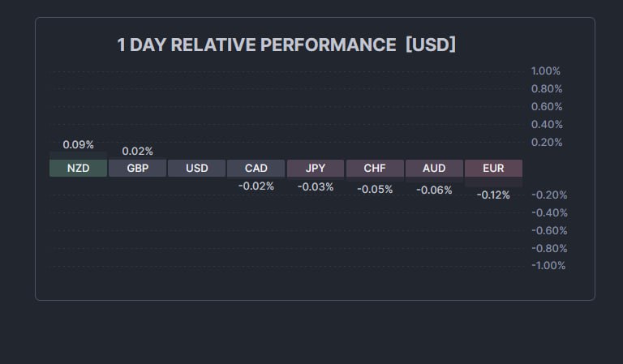This screenshot has width=623, height=364.
Task: Click the 1.00% axis label
Action: click(x=546, y=71)
